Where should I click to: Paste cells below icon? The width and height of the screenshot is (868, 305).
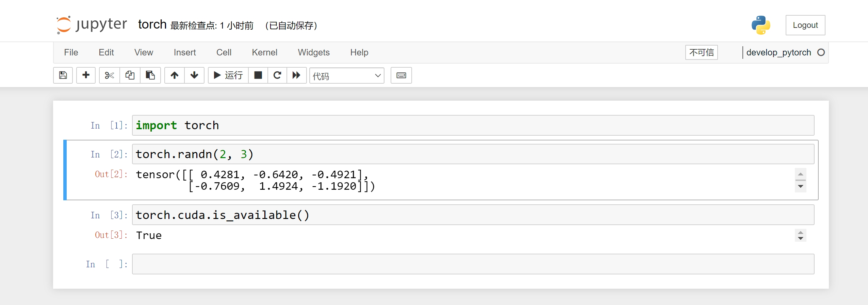click(150, 75)
